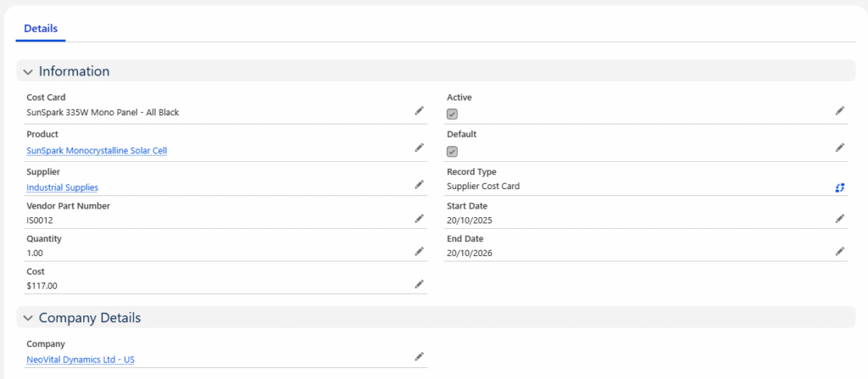
Task: Click the pencil icon in Active row
Action: [839, 111]
